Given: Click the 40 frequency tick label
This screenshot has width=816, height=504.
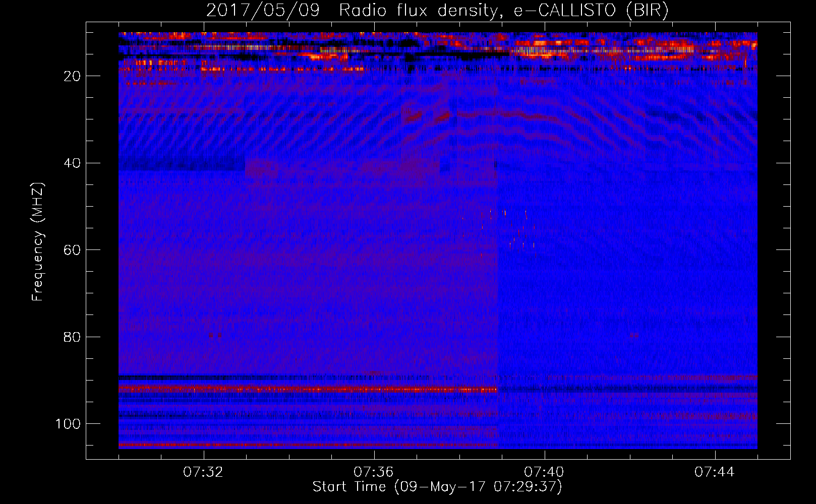Looking at the screenshot, I should pyautogui.click(x=72, y=163).
